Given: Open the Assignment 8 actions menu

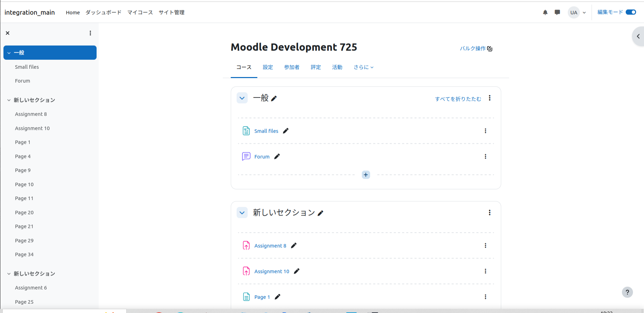Looking at the screenshot, I should pos(485,246).
